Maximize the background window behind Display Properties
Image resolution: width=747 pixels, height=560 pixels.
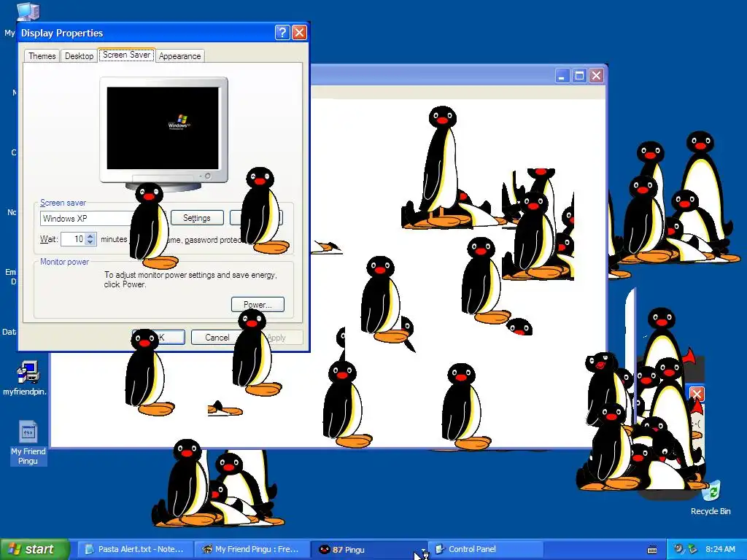coord(579,76)
